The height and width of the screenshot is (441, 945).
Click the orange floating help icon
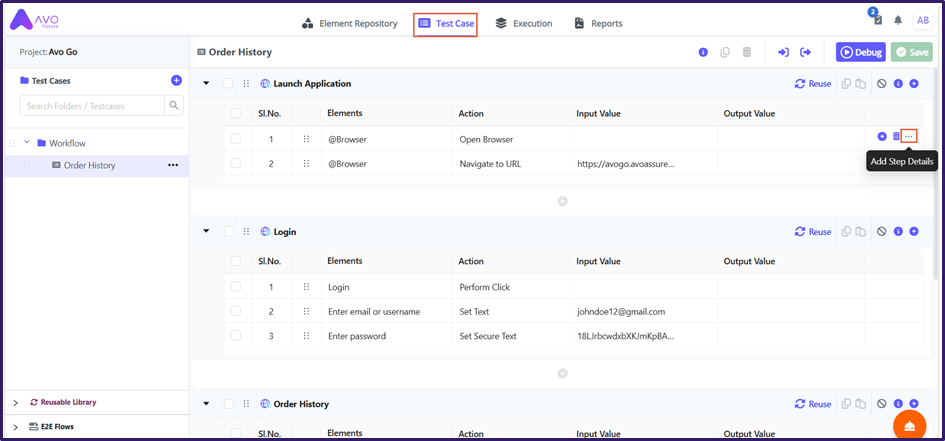(x=909, y=425)
